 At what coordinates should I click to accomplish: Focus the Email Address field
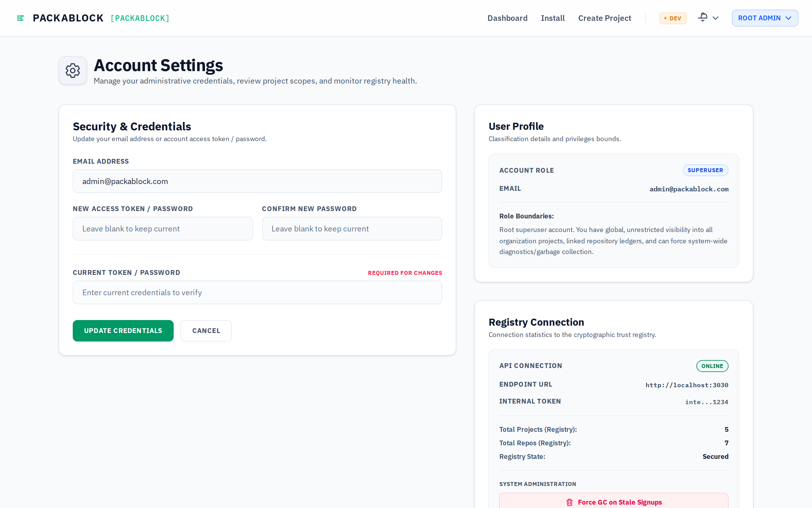click(x=257, y=181)
